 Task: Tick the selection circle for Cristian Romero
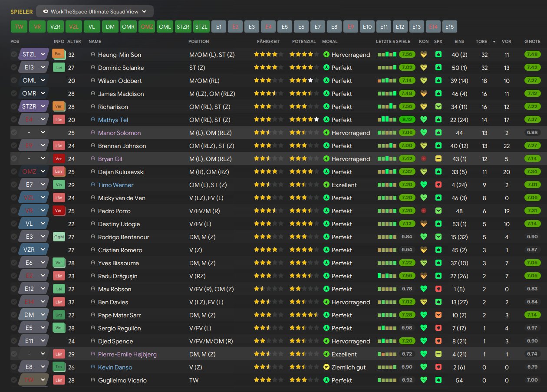pyautogui.click(x=14, y=250)
